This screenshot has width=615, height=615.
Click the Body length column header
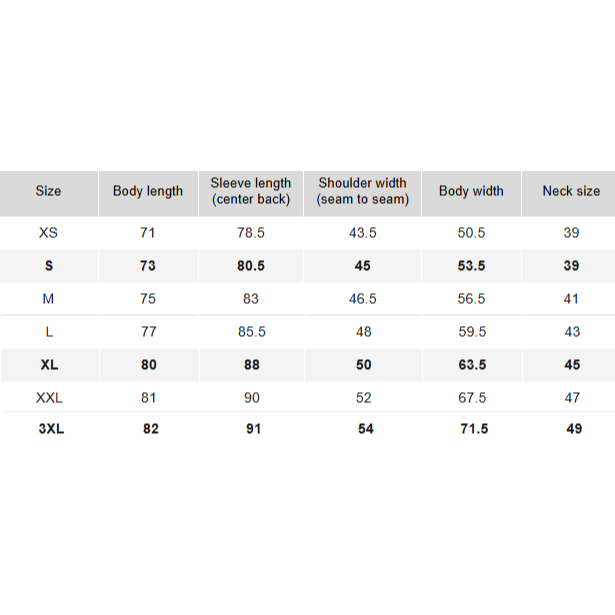coord(148,191)
